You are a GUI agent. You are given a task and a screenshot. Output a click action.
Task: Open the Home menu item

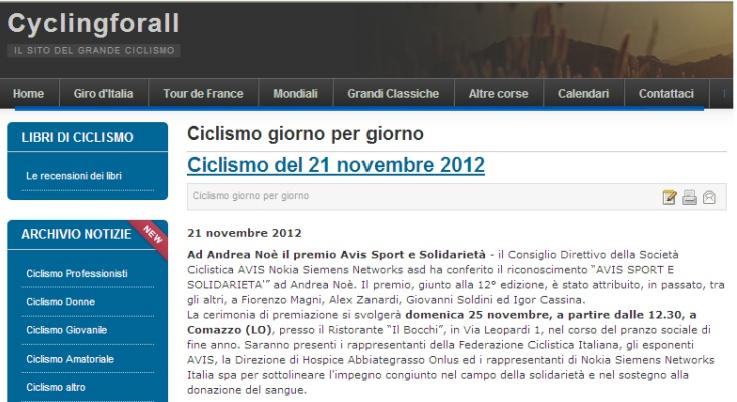click(x=28, y=94)
